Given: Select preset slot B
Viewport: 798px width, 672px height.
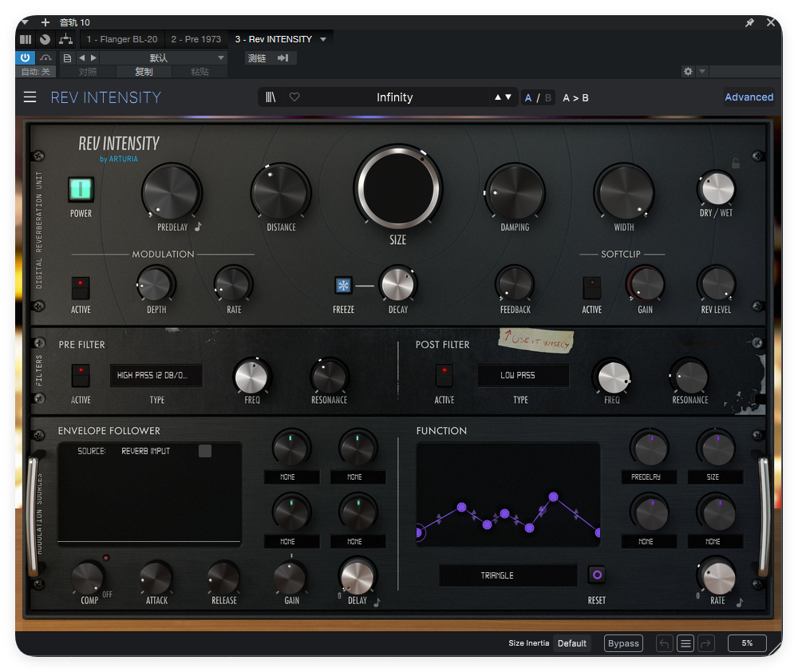Looking at the screenshot, I should 548,97.
